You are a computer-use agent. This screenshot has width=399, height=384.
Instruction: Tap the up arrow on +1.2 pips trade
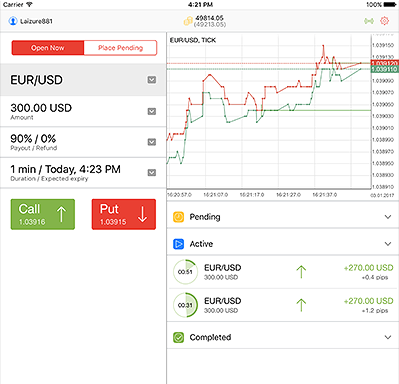click(x=301, y=305)
